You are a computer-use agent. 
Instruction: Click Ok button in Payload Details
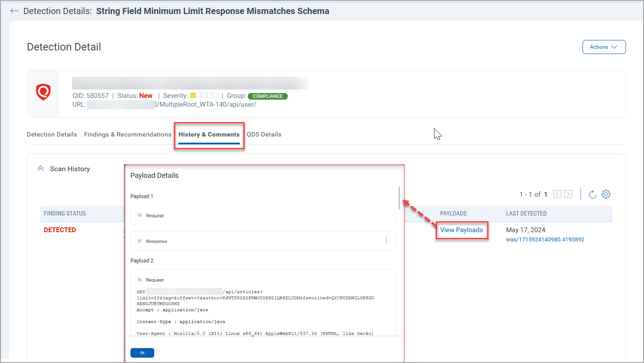142,353
